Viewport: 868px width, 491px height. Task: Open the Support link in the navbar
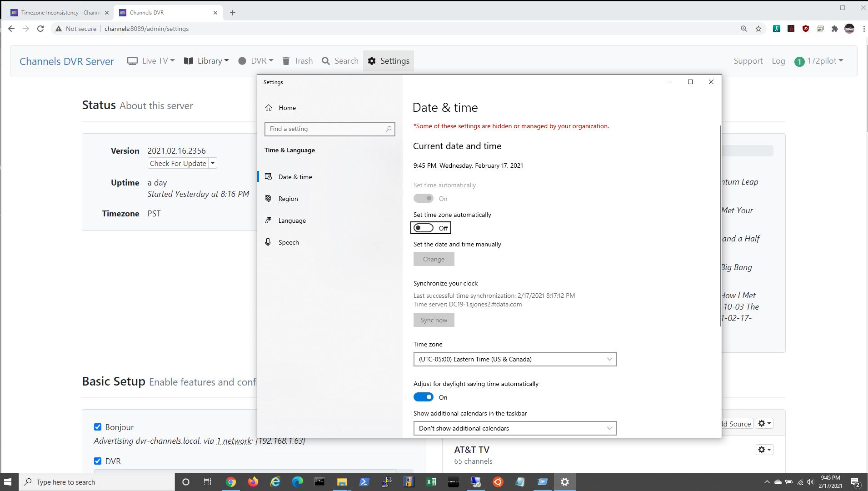748,61
